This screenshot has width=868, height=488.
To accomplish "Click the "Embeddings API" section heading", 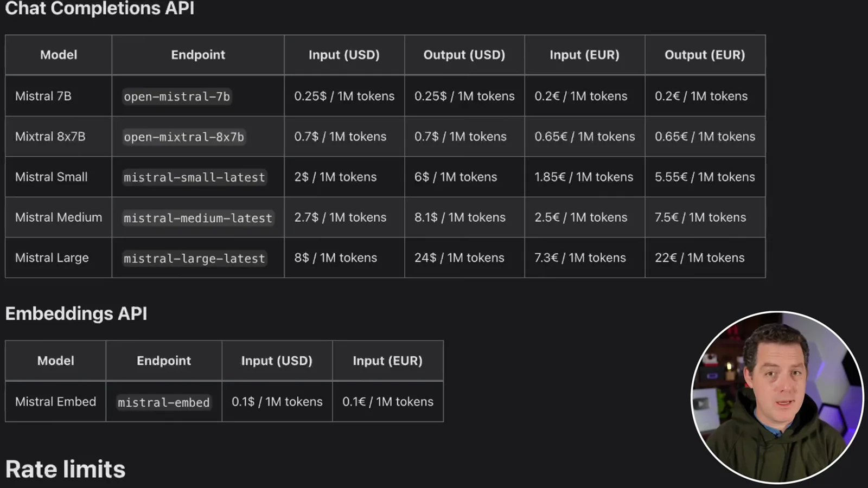I will [x=76, y=314].
